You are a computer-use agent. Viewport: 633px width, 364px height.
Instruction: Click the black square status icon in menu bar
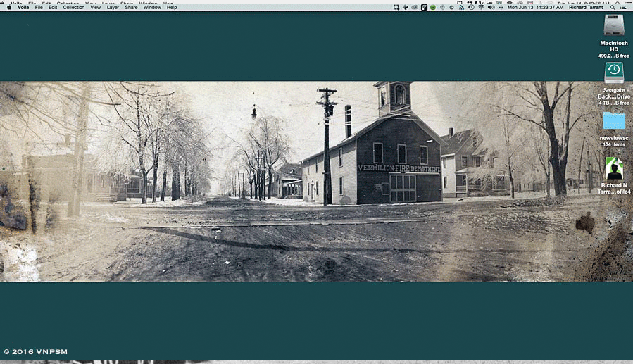coord(424,7)
